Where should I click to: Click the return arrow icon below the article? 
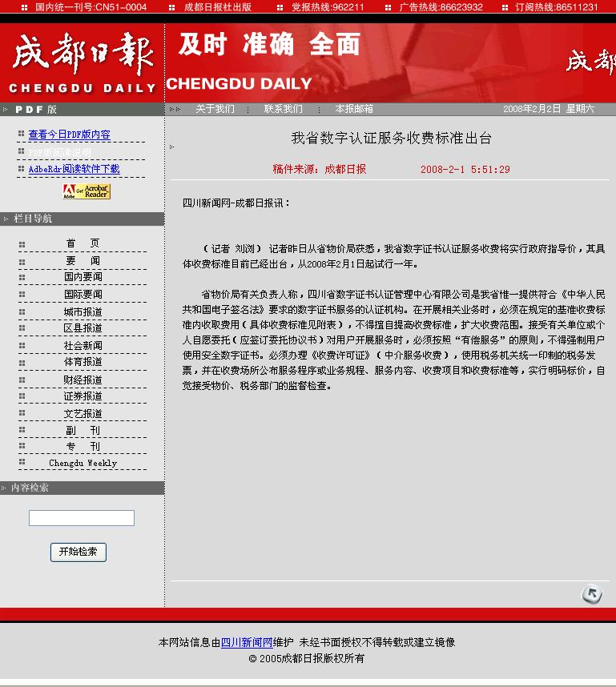click(591, 594)
